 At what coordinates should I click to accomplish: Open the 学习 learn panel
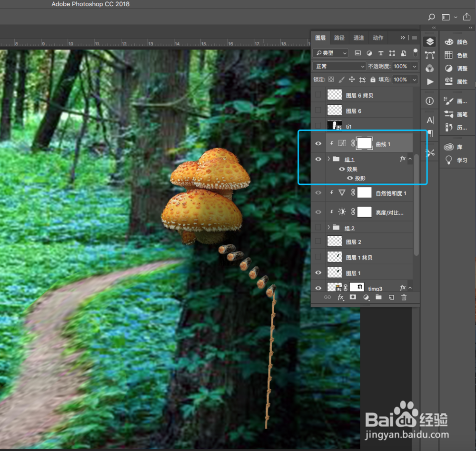click(x=456, y=160)
